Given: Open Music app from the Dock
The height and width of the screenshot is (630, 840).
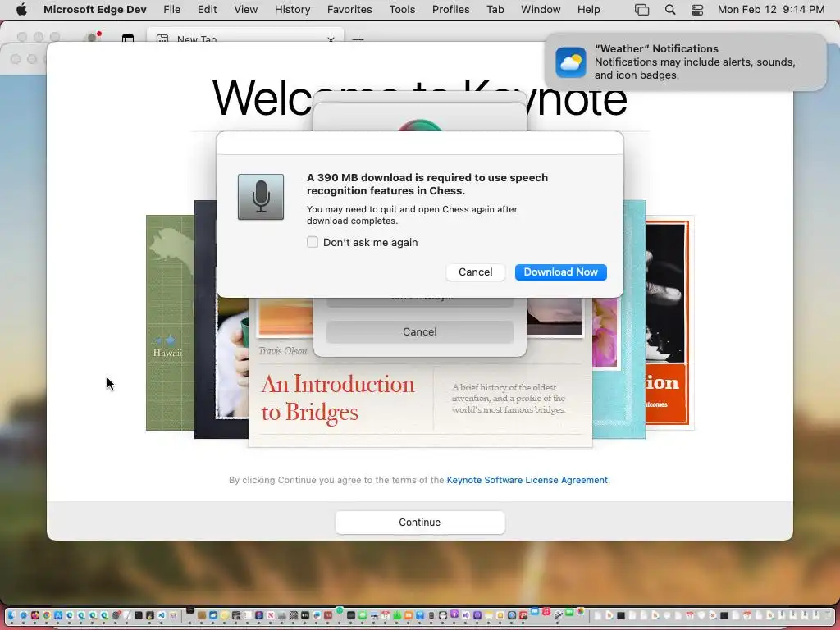Looking at the screenshot, I should click(x=546, y=611).
